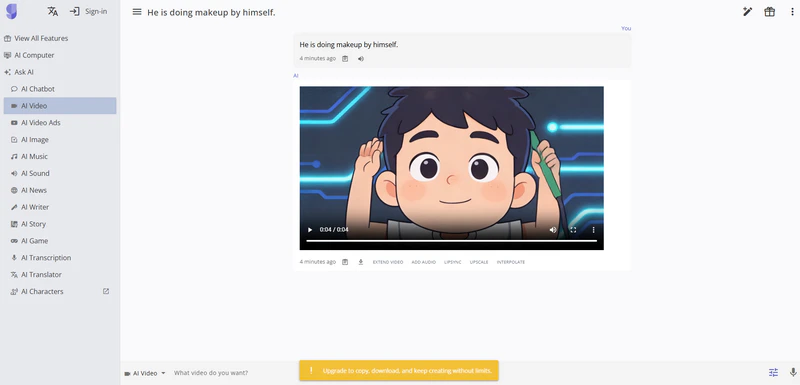Screen dimensions: 800x385
Task: Click the Sign-in button
Action: (x=88, y=11)
